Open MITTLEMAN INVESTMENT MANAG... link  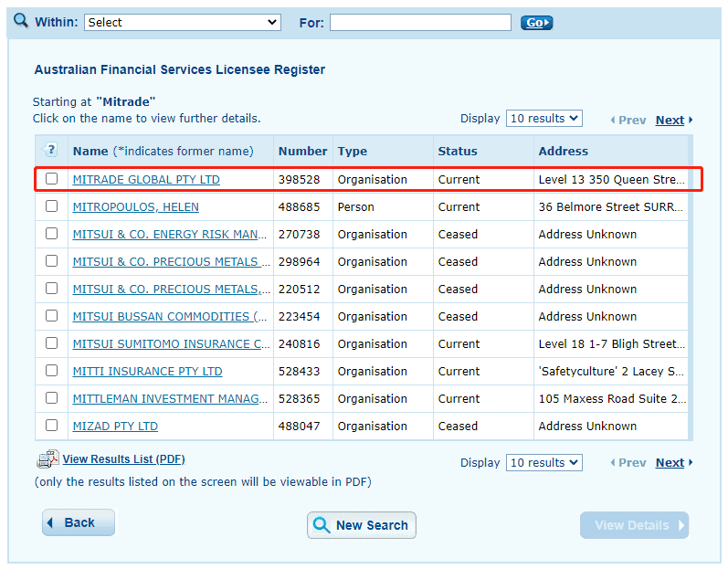click(171, 399)
